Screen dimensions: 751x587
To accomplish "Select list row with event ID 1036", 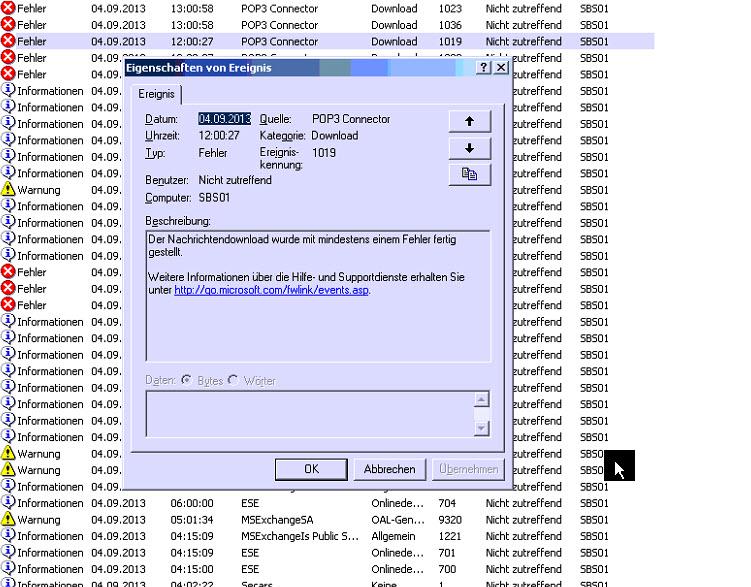I will pyautogui.click(x=328, y=24).
